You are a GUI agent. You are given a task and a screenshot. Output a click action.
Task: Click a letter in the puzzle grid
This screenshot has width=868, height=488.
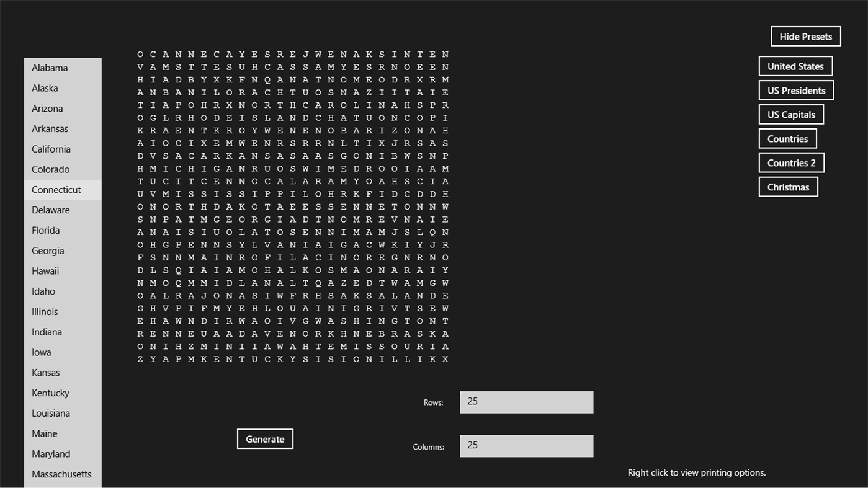pyautogui.click(x=293, y=206)
